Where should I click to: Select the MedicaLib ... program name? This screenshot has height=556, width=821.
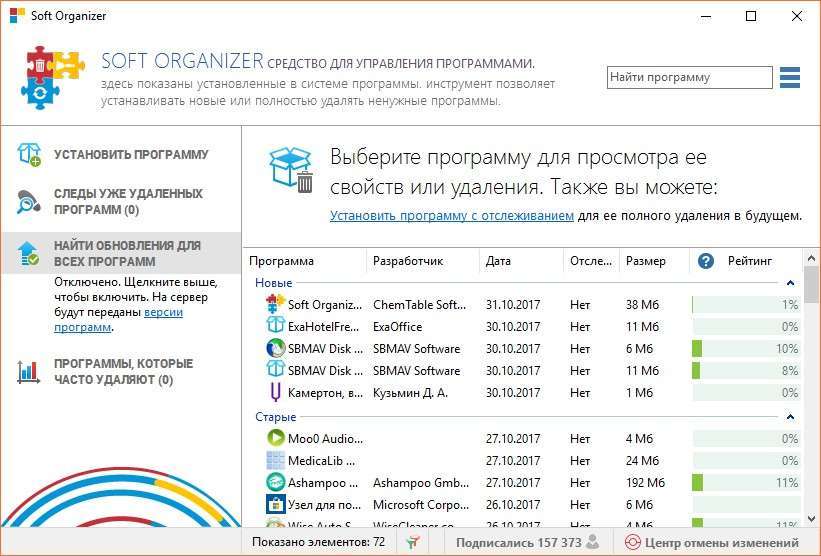tap(321, 461)
